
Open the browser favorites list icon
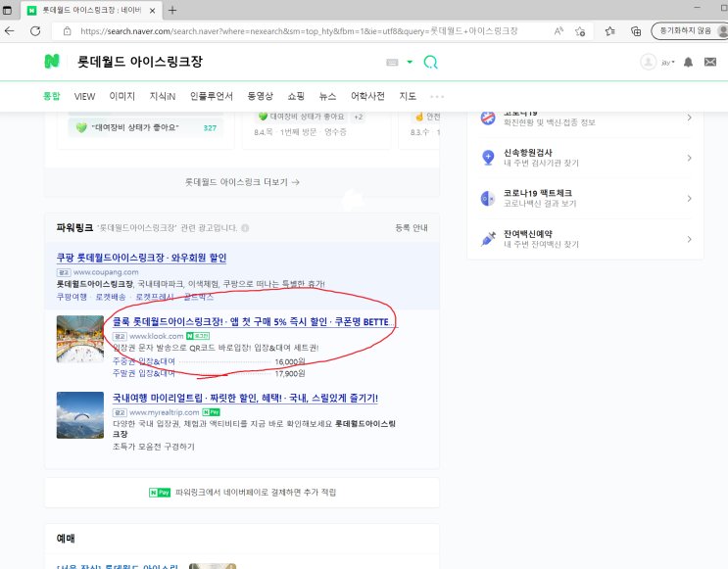click(x=610, y=31)
